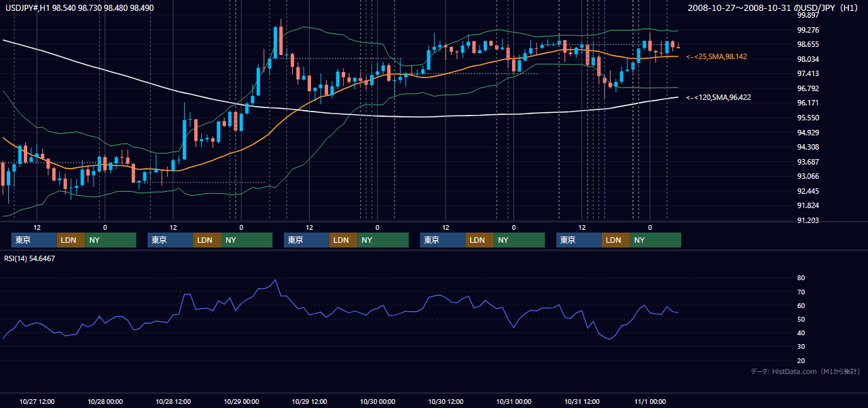The height and width of the screenshot is (408, 868).
Task: Click the 10/30 00:00 time axis label
Action: [x=378, y=401]
